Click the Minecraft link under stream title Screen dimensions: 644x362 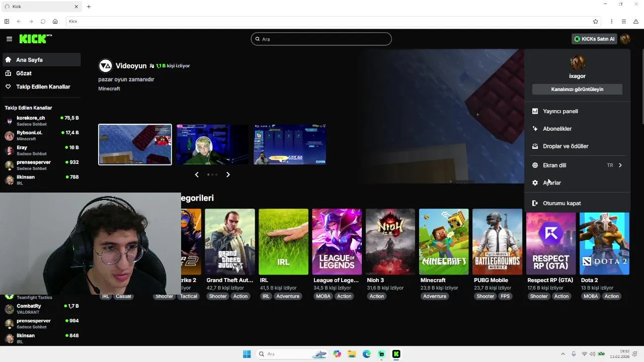109,88
